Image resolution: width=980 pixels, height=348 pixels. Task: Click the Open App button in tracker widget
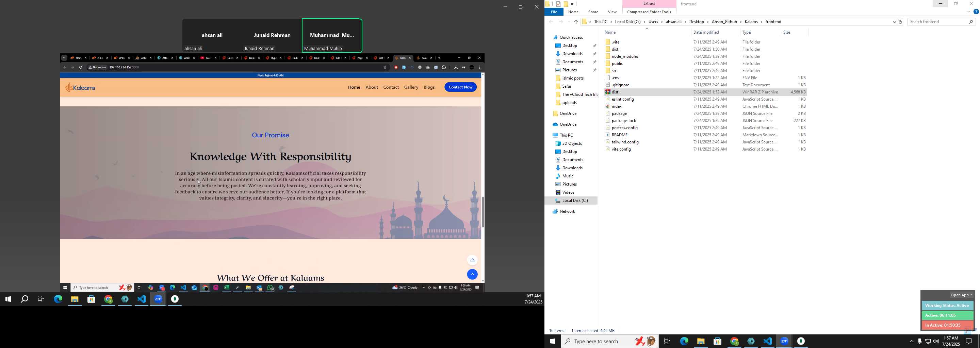coord(961,295)
